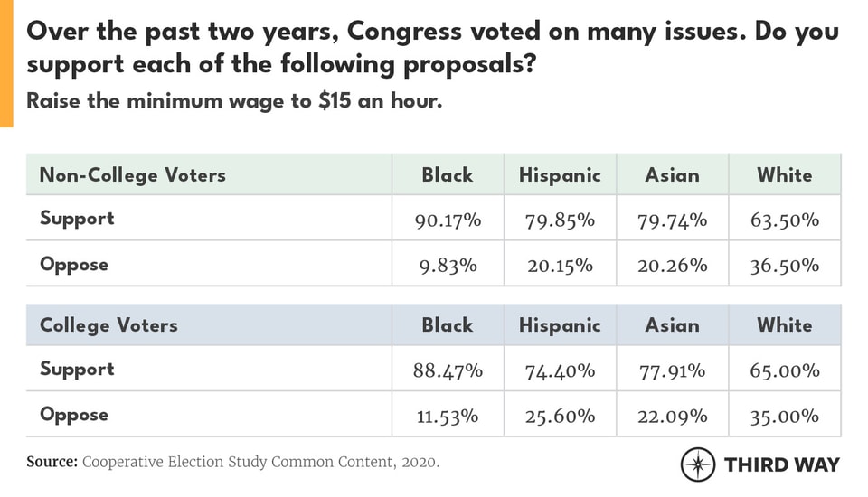This screenshot has height=497, width=868.
Task: Click the 25.60% Hispanic oppose value
Action: point(560,416)
